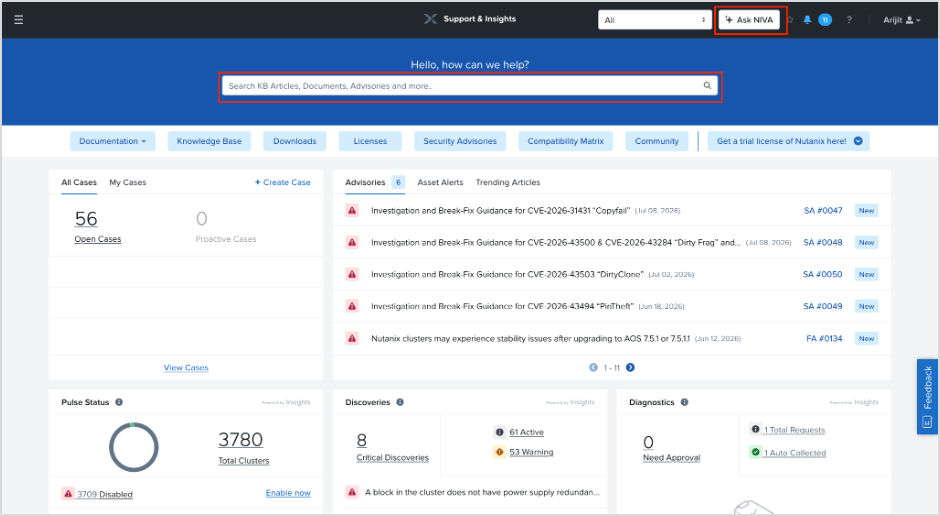This screenshot has width=940, height=516.
Task: Click the Discoveries info icon
Action: point(400,402)
